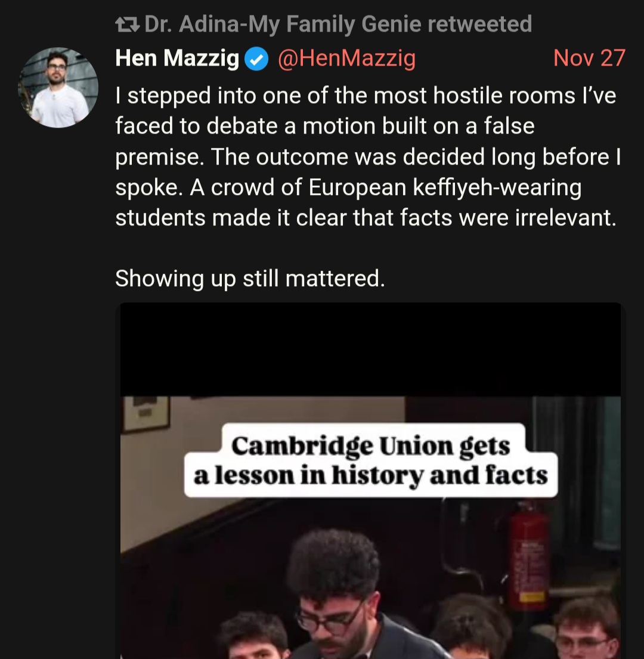Click the blue verified badge
Screen dimensions: 644x659
(x=256, y=59)
